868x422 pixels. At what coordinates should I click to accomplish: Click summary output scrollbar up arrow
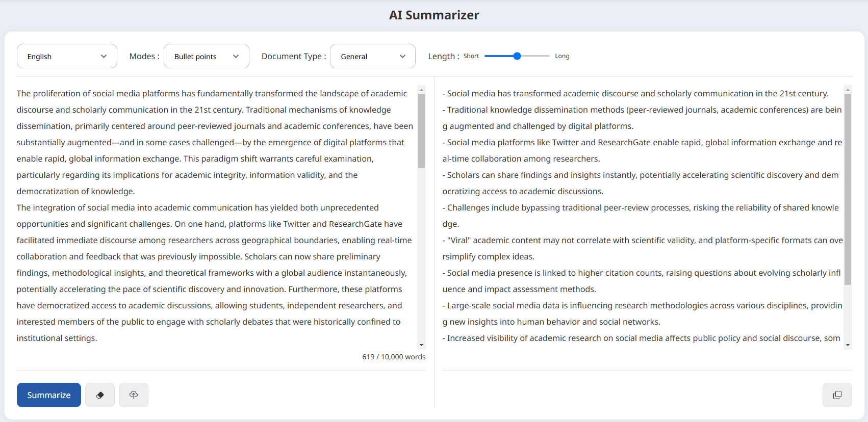click(848, 90)
